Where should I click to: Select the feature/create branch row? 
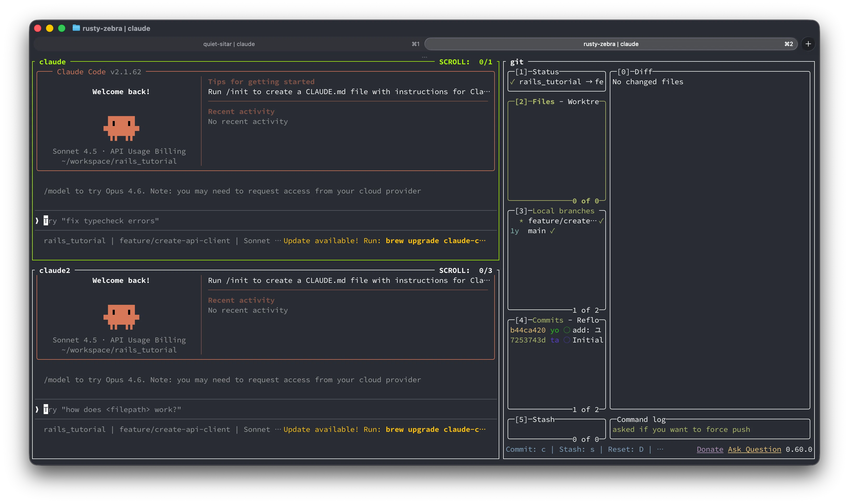(x=557, y=221)
